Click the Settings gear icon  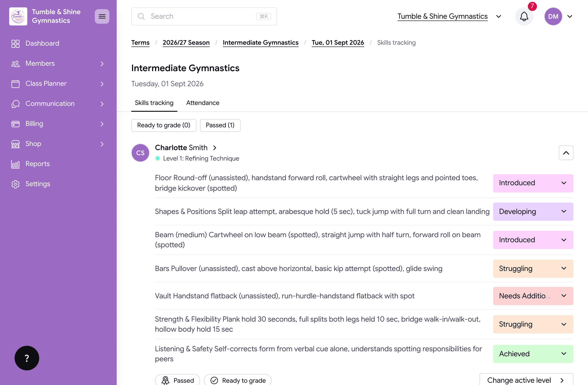pyautogui.click(x=15, y=184)
